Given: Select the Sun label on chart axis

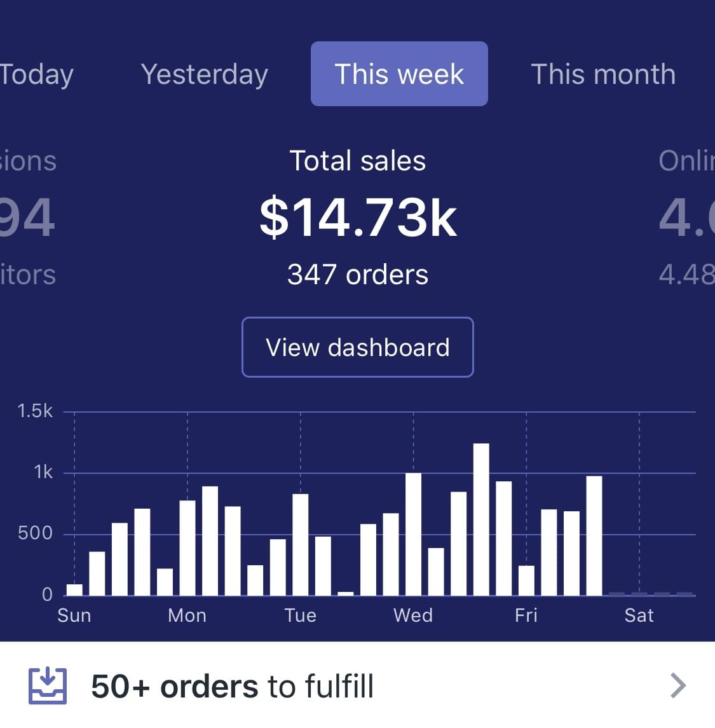Looking at the screenshot, I should [x=74, y=615].
